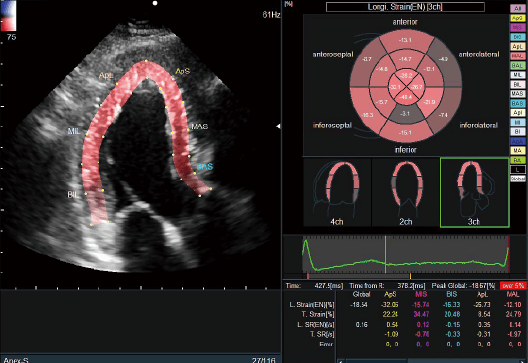Click the basal anteroseptal segment -8.7
The height and width of the screenshot is (363, 528).
pos(367,59)
